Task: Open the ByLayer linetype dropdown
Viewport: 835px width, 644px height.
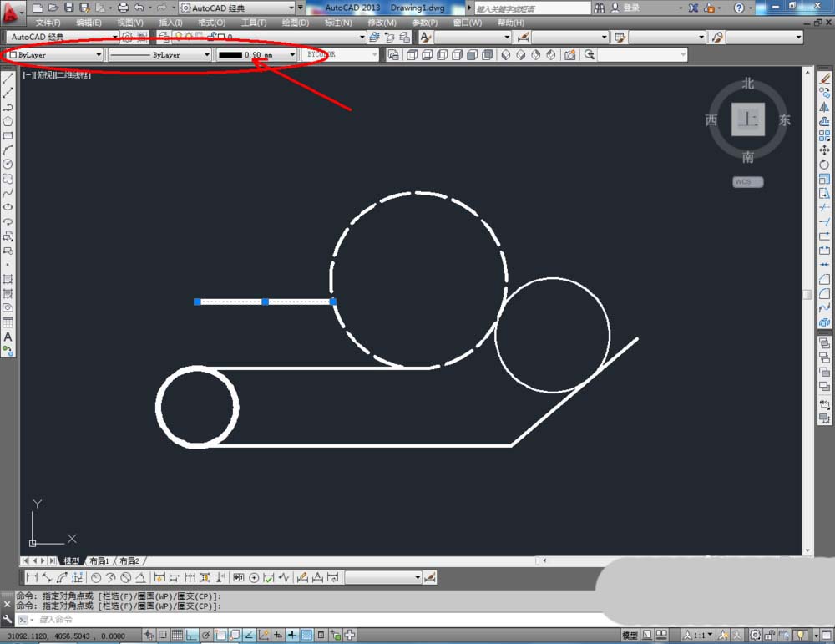Action: [207, 55]
